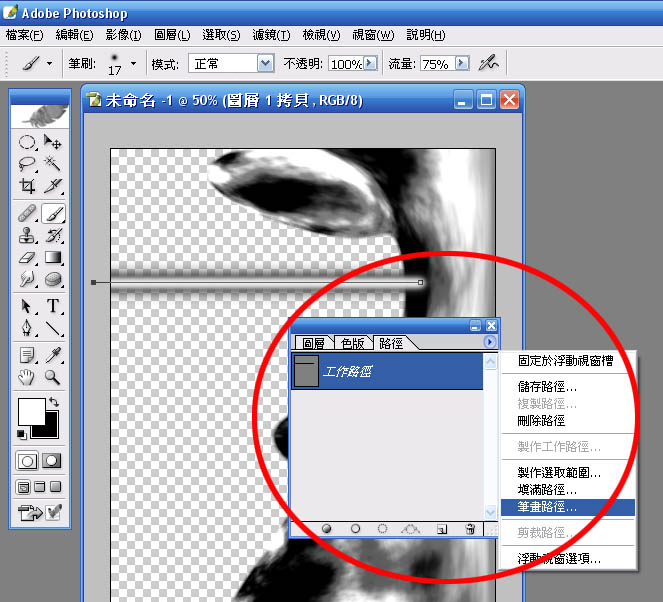Viewport: 663px width, 602px height.
Task: Switch to Quick Mask mode
Action: (52, 461)
